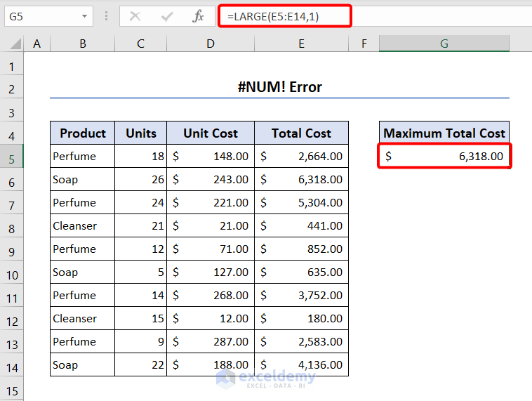This screenshot has height=401, width=532.
Task: Click the Select All corner triangle
Action: point(13,44)
